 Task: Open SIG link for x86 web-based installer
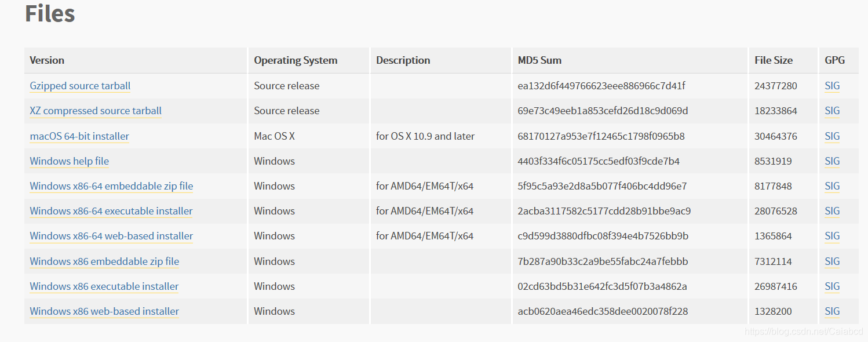(832, 311)
